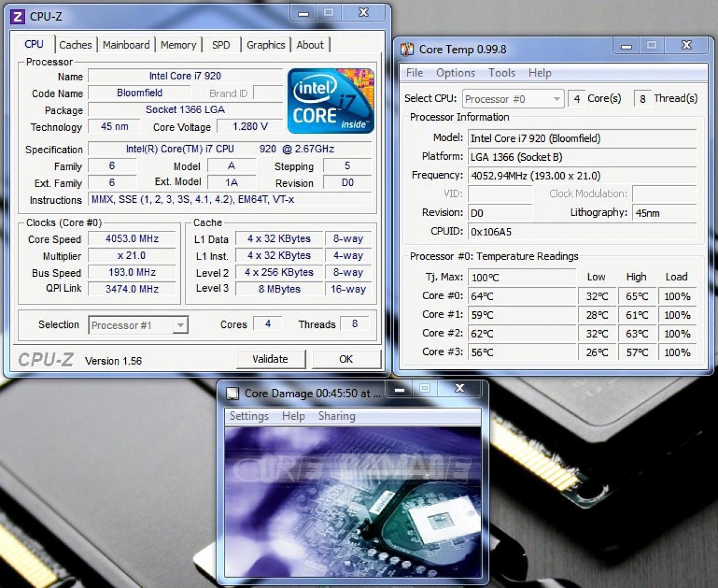Click the 1.280 V core voltage value
Screen dimensions: 718x588
click(250, 126)
